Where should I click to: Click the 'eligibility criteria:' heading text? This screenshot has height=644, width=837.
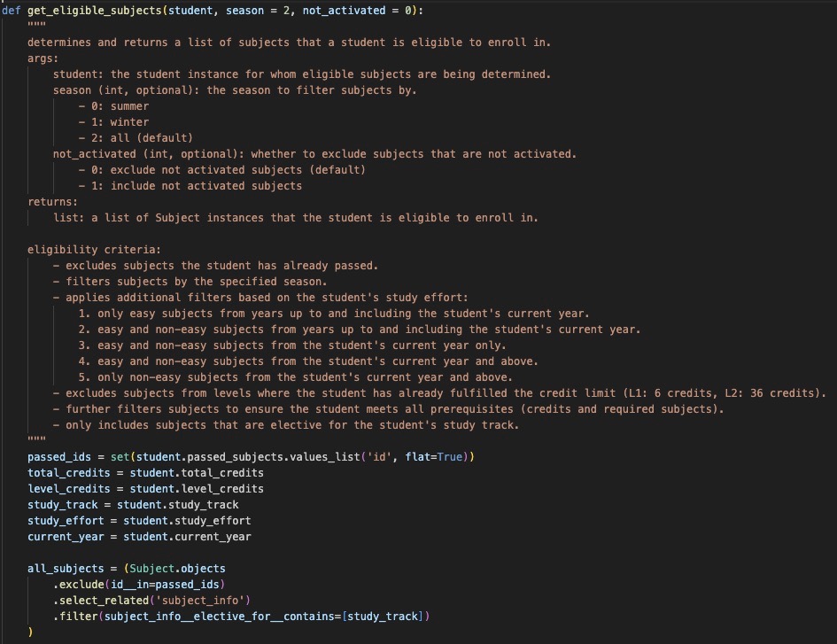[x=94, y=250]
